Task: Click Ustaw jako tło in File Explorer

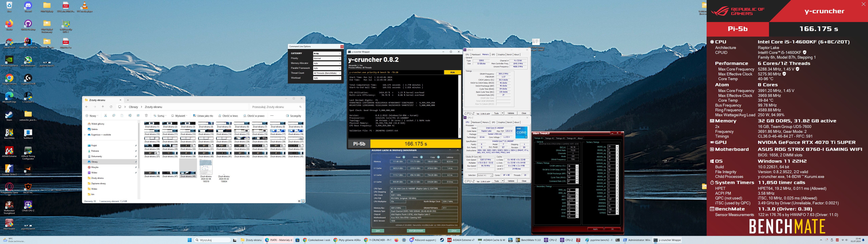Action: pos(203,116)
